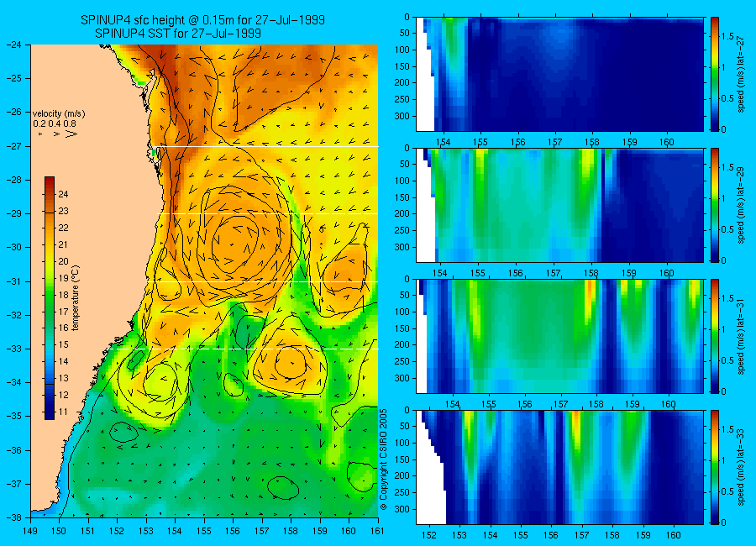Click the temperature color bar on the map
The image size is (756, 546).
[x=50, y=297]
